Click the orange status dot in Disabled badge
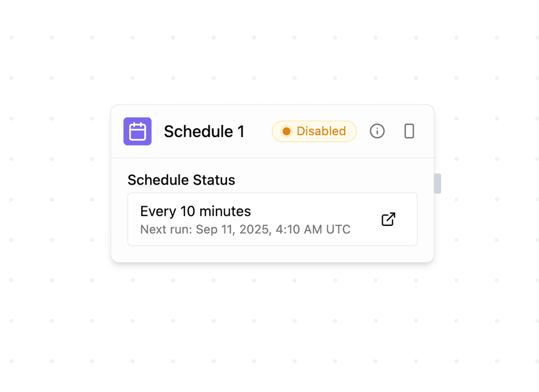The height and width of the screenshot is (392, 539). pos(286,131)
